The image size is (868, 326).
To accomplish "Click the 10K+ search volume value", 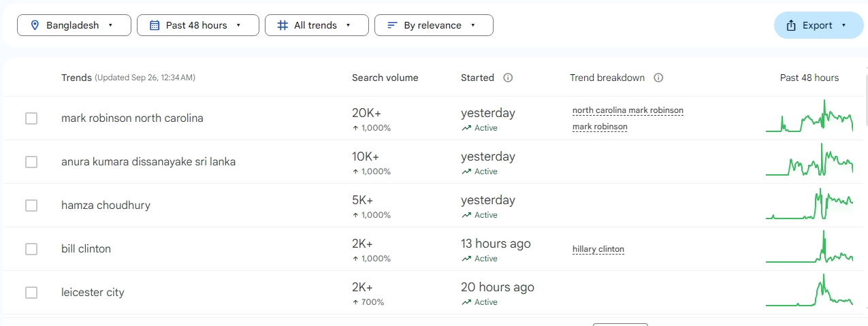I will (x=366, y=157).
